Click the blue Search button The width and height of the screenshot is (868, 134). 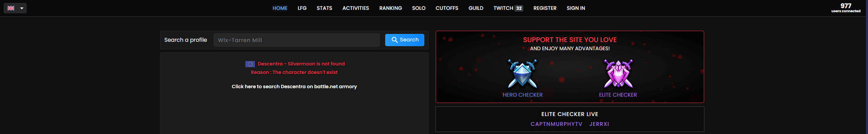point(405,40)
